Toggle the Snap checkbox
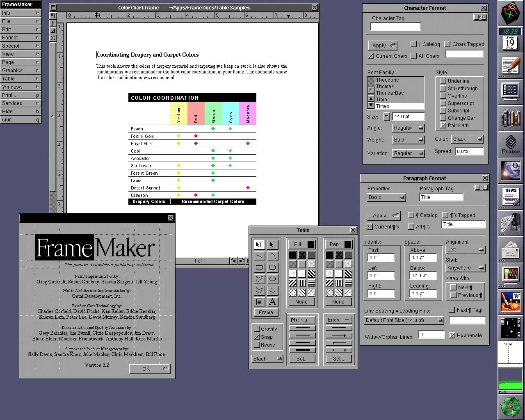 tap(257, 337)
